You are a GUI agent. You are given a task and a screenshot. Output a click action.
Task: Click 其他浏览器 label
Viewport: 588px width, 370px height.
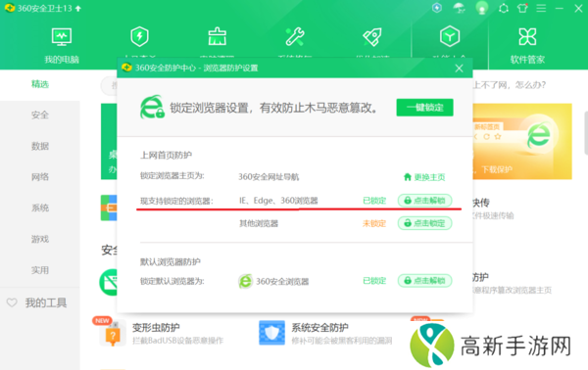click(259, 223)
